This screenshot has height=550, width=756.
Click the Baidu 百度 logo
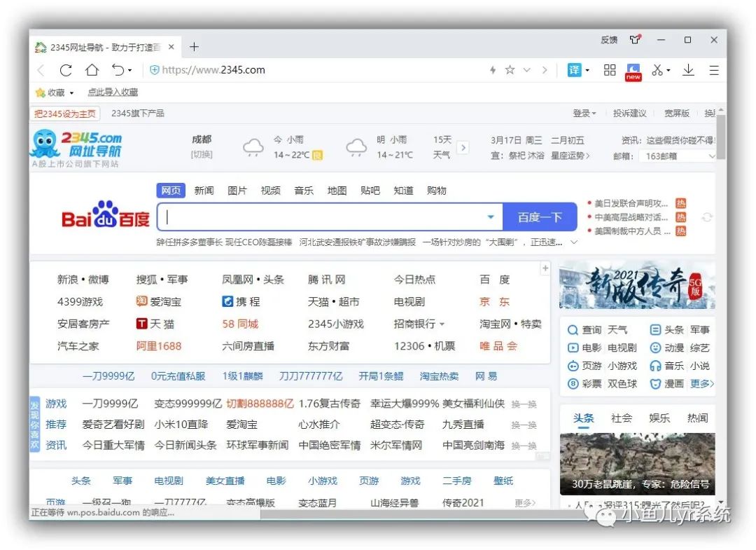tap(105, 214)
